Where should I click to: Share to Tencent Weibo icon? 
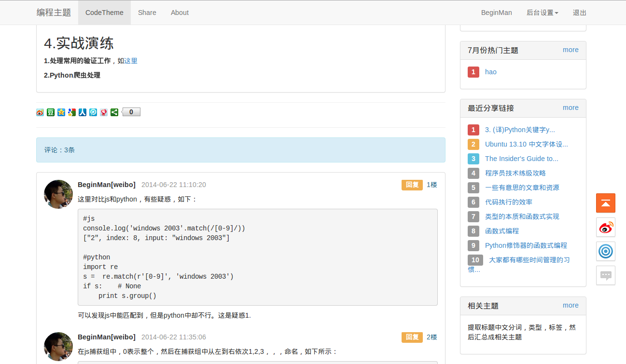pos(93,112)
